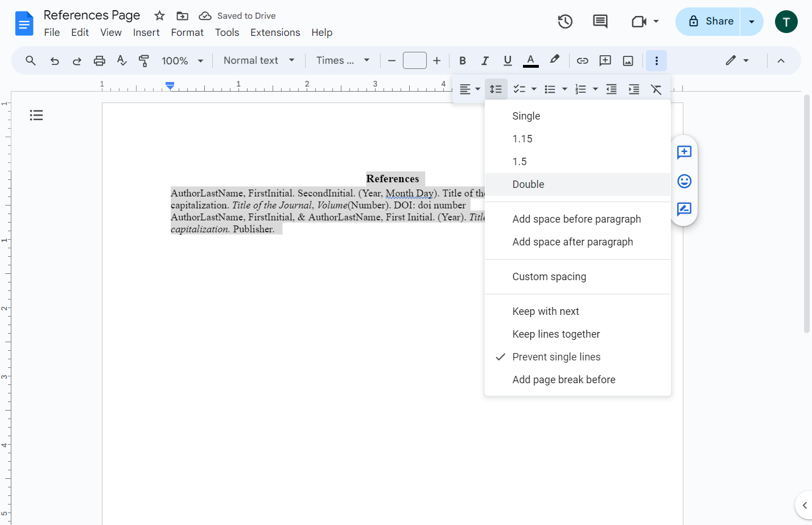812x525 pixels.
Task: Open the Times font dropdown
Action: 343,60
